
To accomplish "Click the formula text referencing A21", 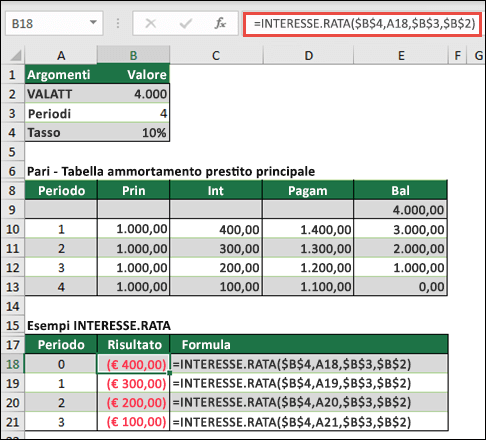I will click(292, 422).
